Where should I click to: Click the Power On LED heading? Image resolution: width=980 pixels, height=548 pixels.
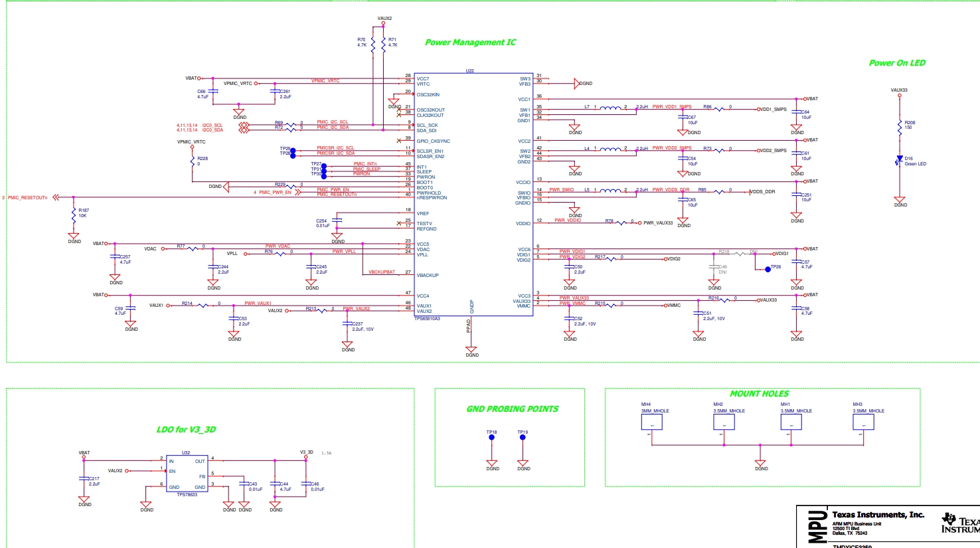pos(897,63)
